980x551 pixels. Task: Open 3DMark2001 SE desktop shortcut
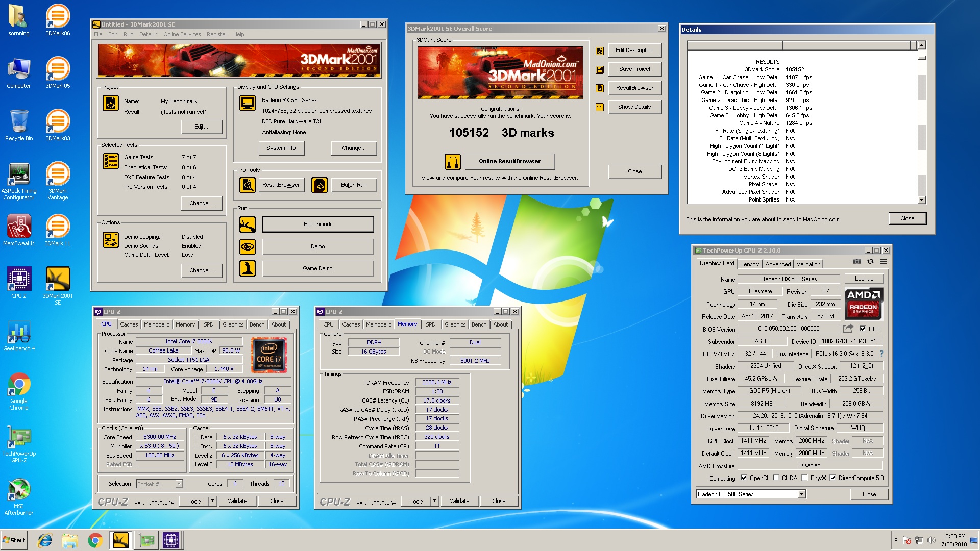point(58,286)
